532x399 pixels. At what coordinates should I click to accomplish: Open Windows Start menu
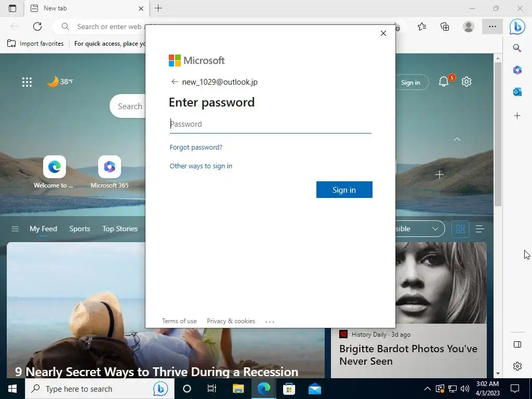(12, 389)
